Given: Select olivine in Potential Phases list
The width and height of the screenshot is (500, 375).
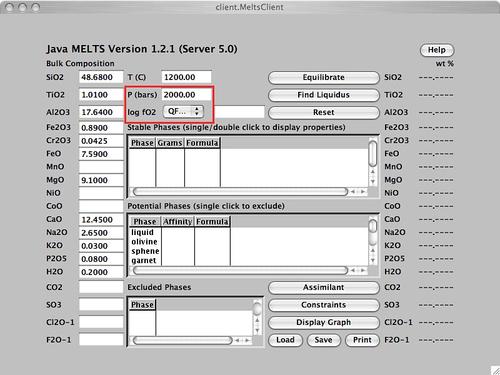Looking at the screenshot, I should tap(145, 242).
